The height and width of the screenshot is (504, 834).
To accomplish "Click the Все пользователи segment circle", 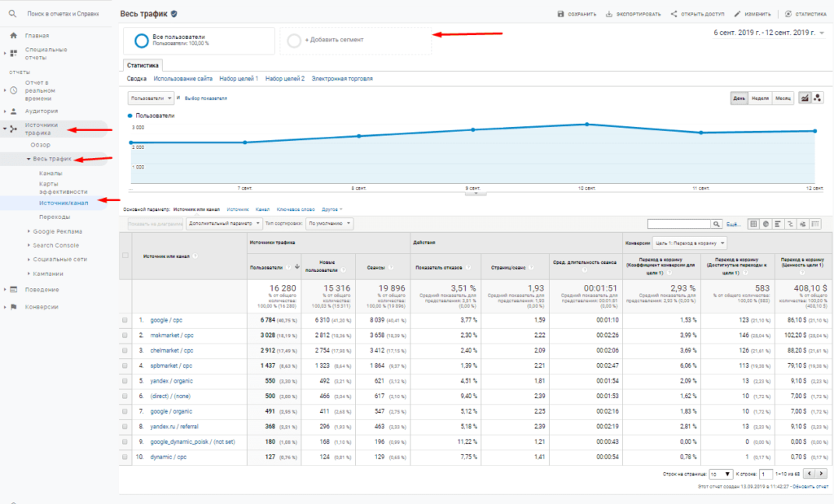I will pos(142,41).
